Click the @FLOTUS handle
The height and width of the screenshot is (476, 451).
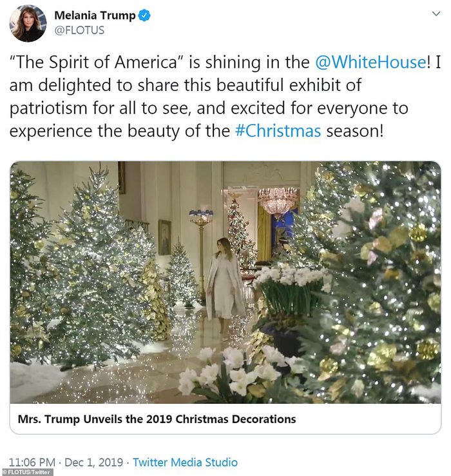click(x=78, y=30)
